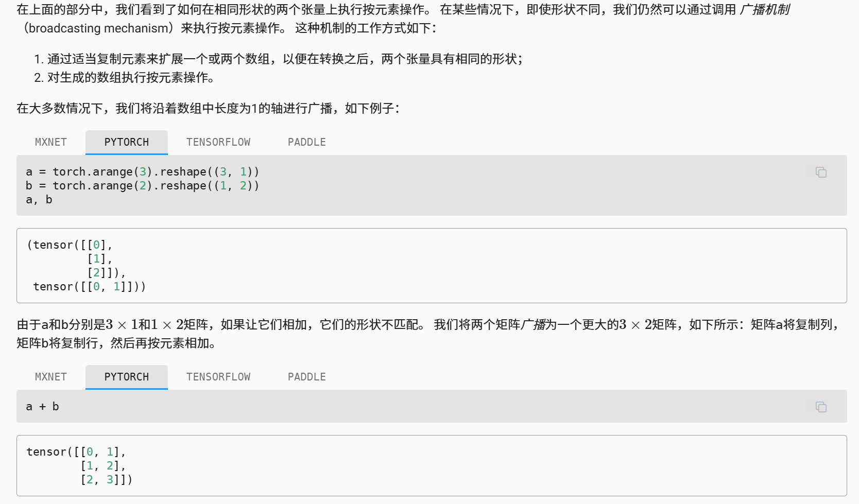This screenshot has width=859, height=504.
Task: Show PADDLE tab above 'a + b' code
Action: [x=306, y=377]
